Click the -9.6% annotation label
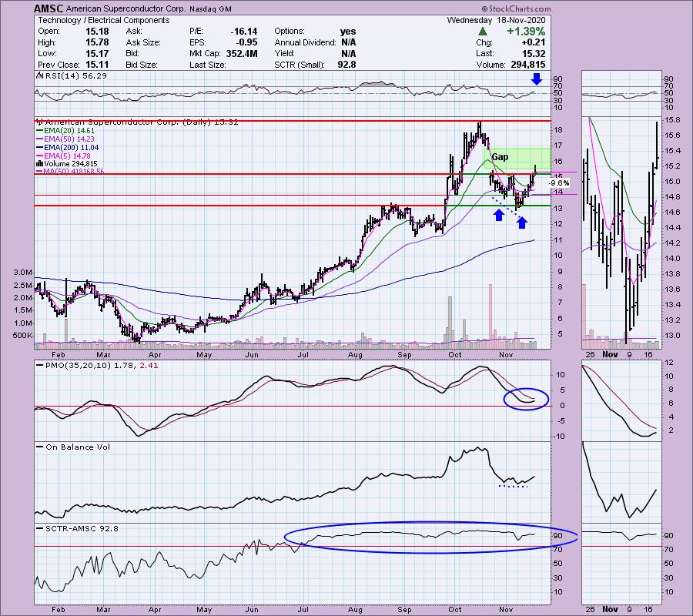This screenshot has height=616, width=693. tap(559, 182)
